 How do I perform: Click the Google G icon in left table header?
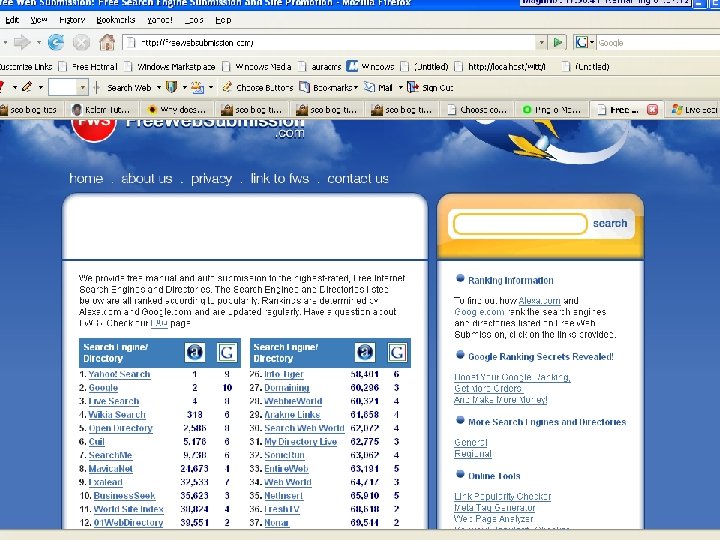[x=227, y=352]
